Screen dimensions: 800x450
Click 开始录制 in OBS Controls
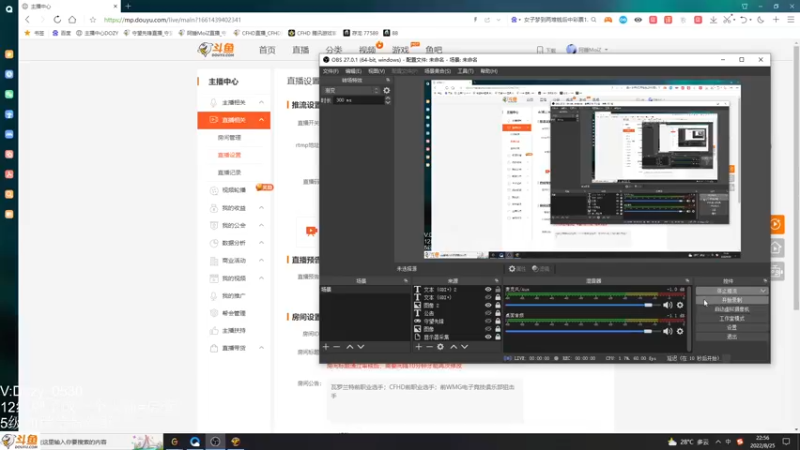tap(732, 300)
